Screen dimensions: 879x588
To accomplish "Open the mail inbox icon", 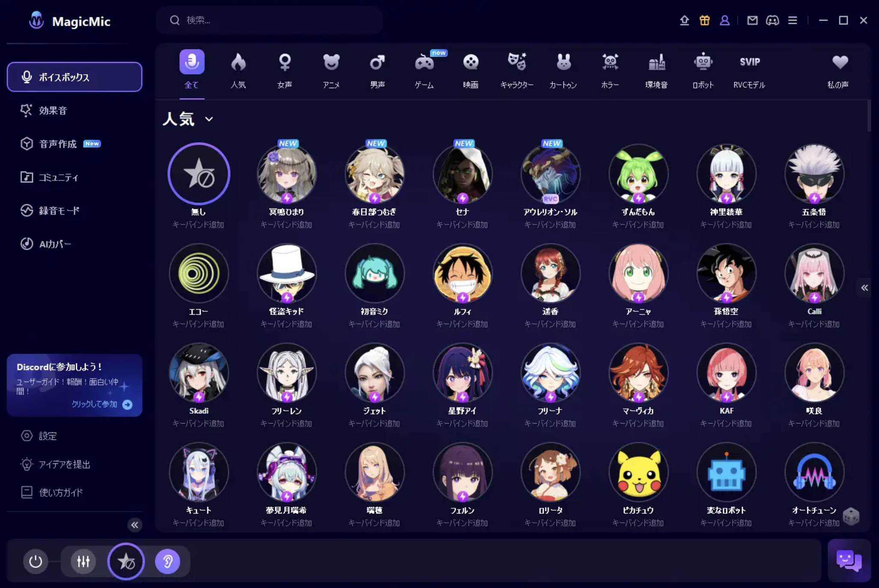I will (752, 20).
